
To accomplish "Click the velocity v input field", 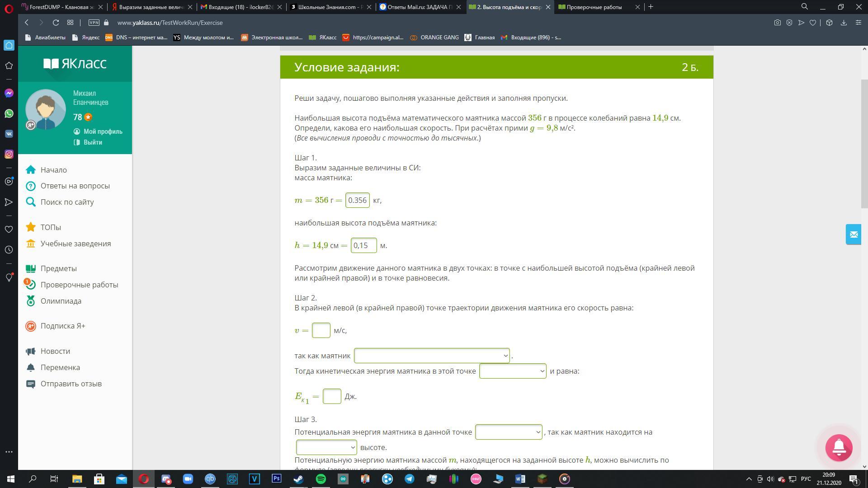I will coord(321,330).
